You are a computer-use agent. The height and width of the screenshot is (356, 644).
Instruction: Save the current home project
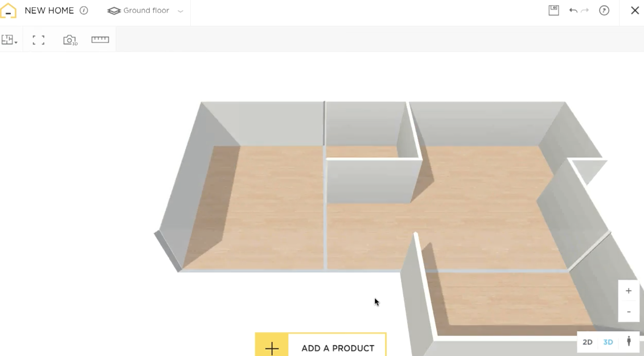(553, 10)
